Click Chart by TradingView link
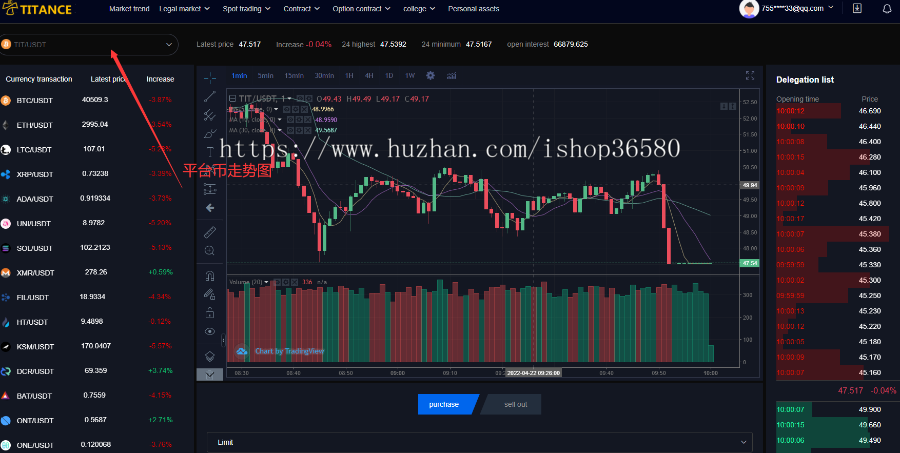Image resolution: width=900 pixels, height=453 pixels. pos(290,351)
